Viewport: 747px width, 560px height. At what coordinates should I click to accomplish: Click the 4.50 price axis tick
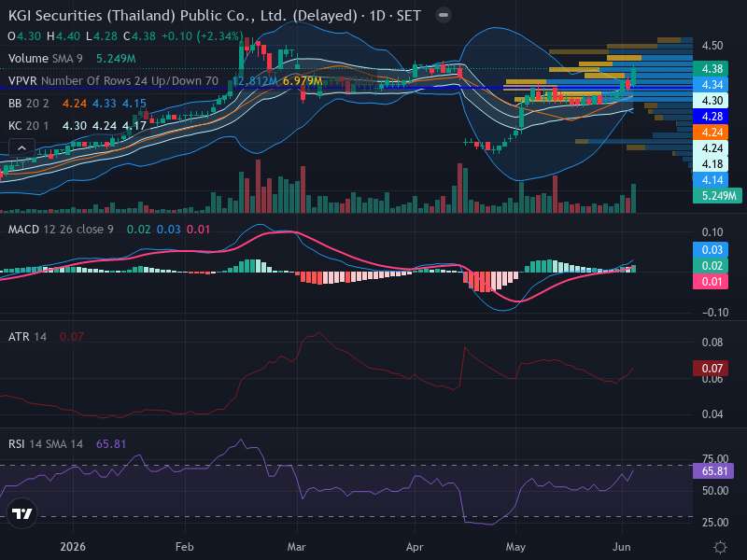click(712, 46)
